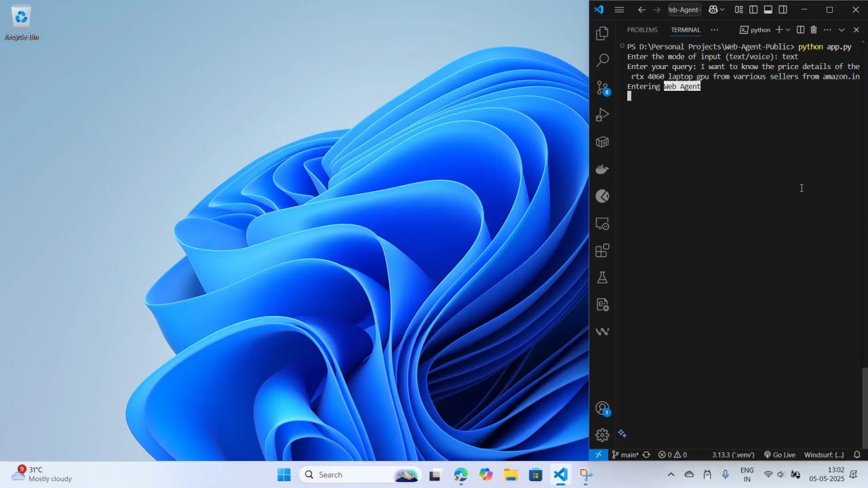Toggle the secondary side bar layout button
The width and height of the screenshot is (868, 488).
point(783,9)
